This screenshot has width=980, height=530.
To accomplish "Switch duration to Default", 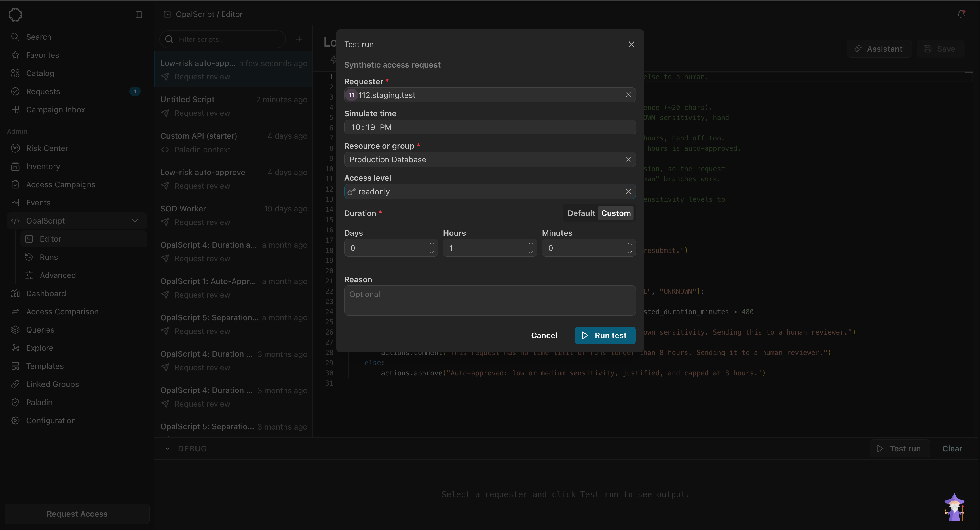I will pyautogui.click(x=581, y=213).
